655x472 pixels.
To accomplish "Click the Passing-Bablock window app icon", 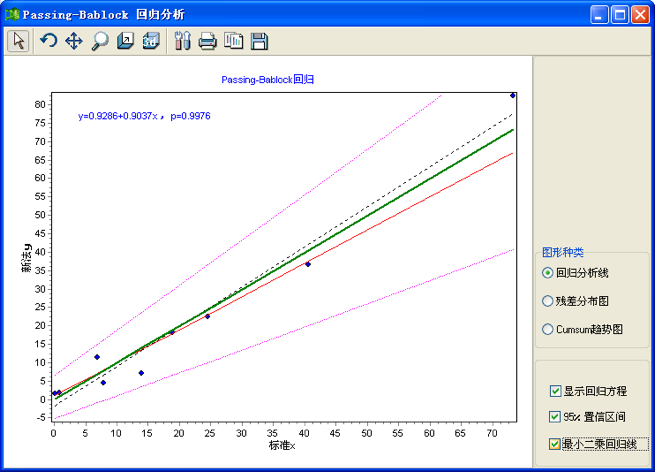I will click(x=12, y=15).
